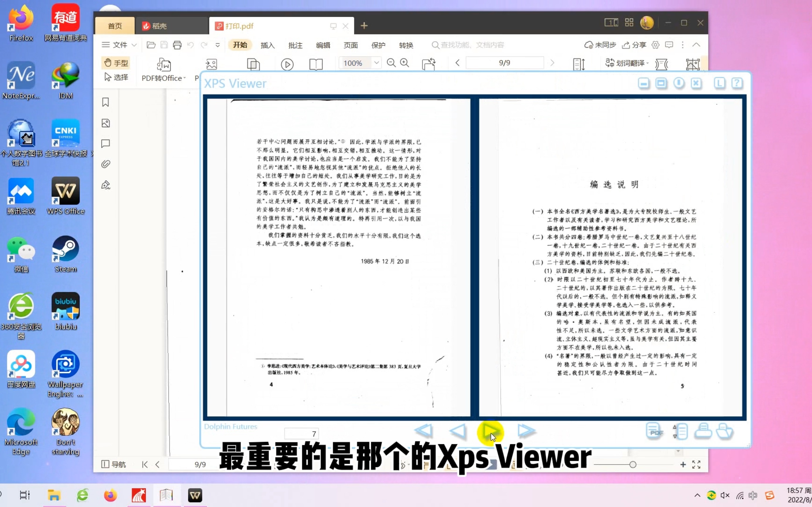Switch to the 插入 ribbon tab
This screenshot has width=812, height=507.
(268, 45)
